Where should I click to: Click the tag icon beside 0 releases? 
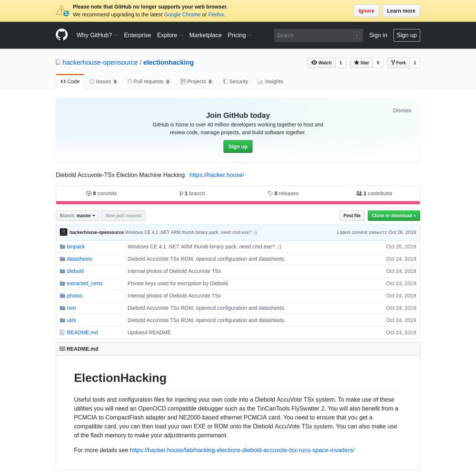pyautogui.click(x=270, y=193)
